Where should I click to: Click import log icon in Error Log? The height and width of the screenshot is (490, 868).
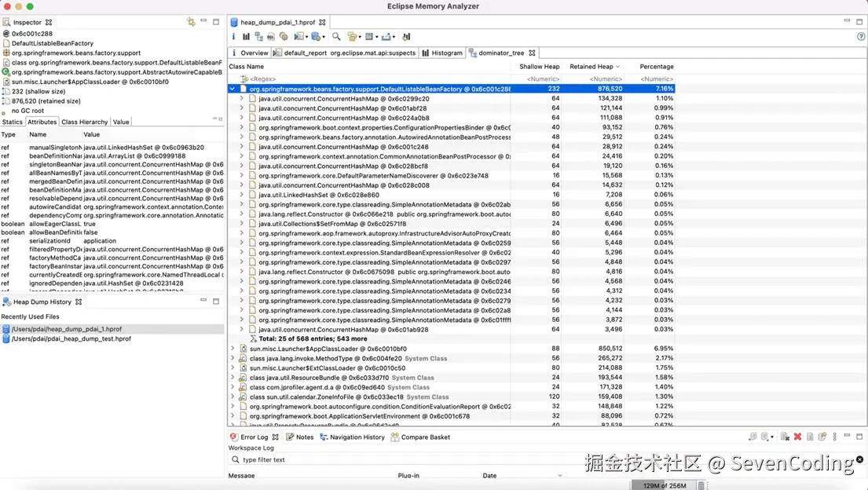click(x=764, y=437)
